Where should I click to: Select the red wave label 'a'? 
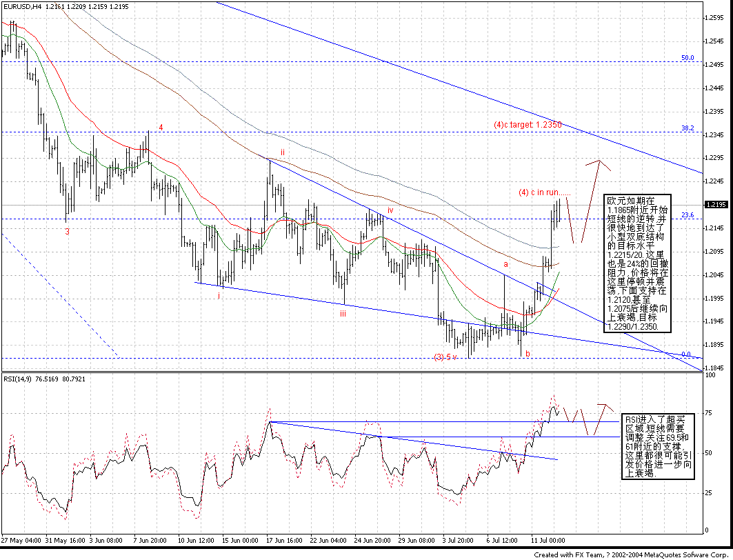pyautogui.click(x=506, y=263)
